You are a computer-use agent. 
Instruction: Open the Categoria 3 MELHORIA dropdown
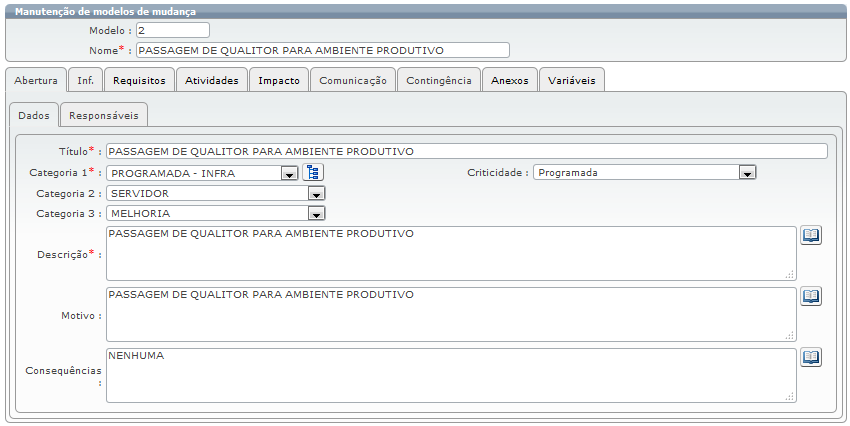(x=316, y=213)
